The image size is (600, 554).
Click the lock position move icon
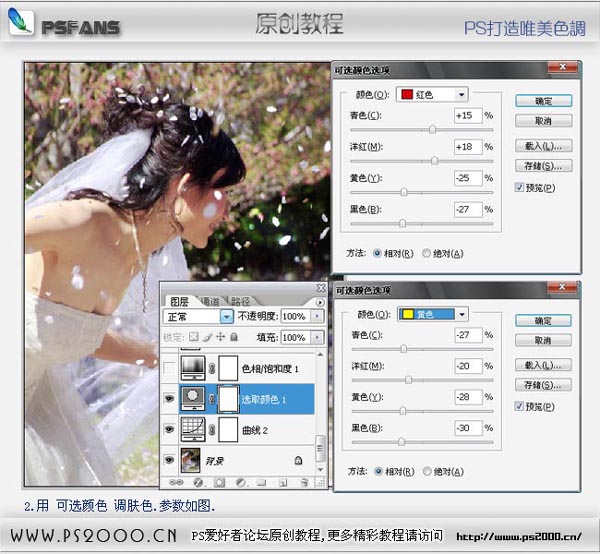point(220,338)
